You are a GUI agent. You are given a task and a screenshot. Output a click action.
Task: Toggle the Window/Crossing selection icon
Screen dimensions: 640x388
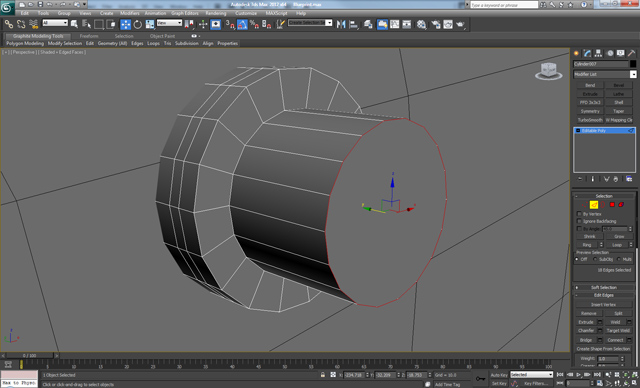(111, 24)
